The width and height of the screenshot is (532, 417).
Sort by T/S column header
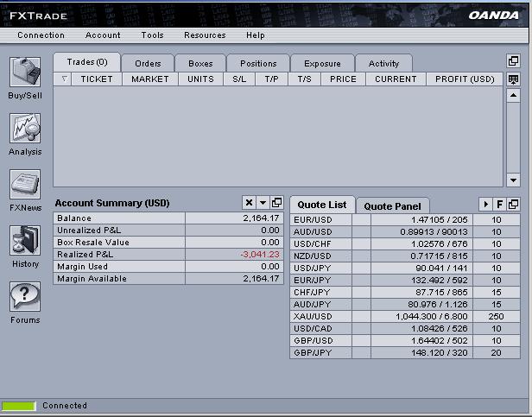click(x=304, y=79)
